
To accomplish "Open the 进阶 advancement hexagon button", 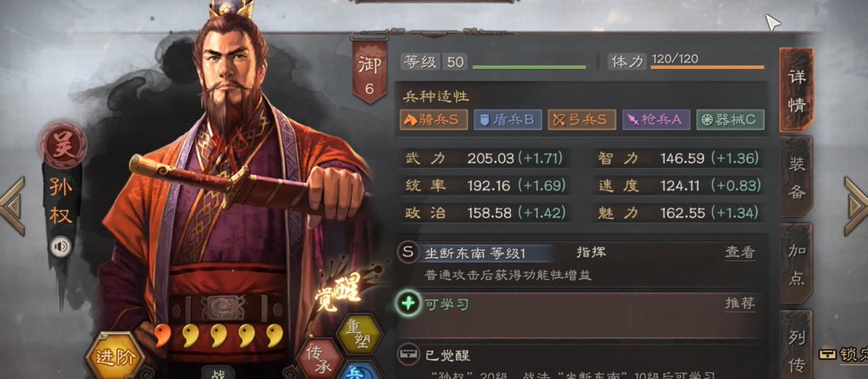I will pos(115,356).
